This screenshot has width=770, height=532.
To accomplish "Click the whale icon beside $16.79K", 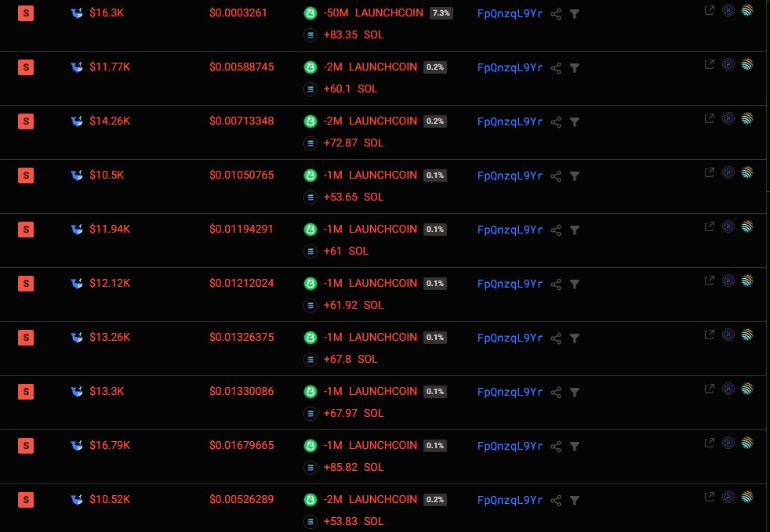I will click(x=77, y=446).
